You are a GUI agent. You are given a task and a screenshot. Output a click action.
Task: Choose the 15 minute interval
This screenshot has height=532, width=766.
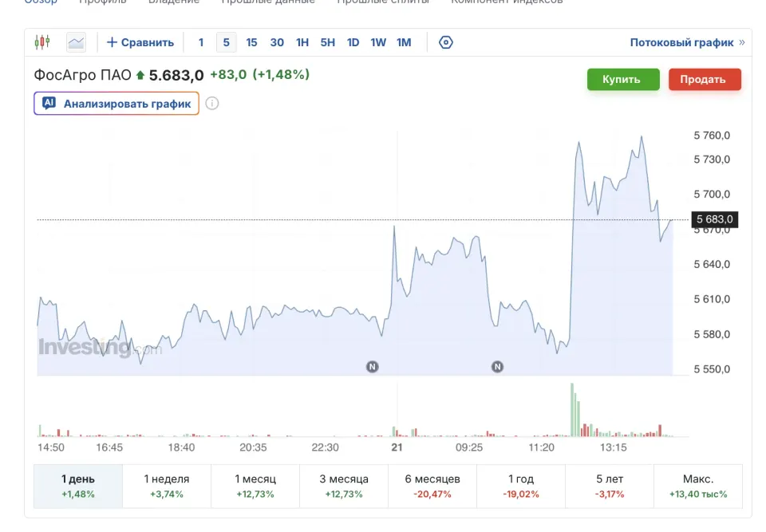pyautogui.click(x=251, y=42)
